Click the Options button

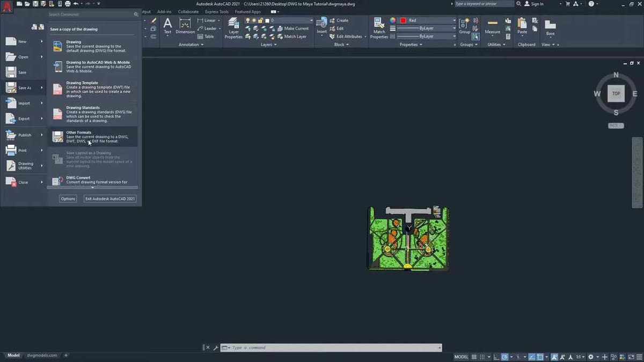click(68, 198)
